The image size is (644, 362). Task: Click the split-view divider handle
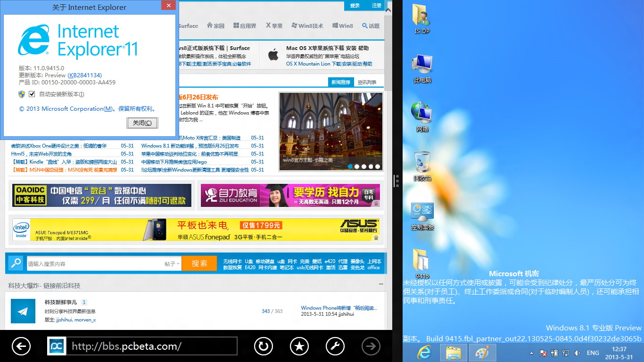[x=397, y=181]
